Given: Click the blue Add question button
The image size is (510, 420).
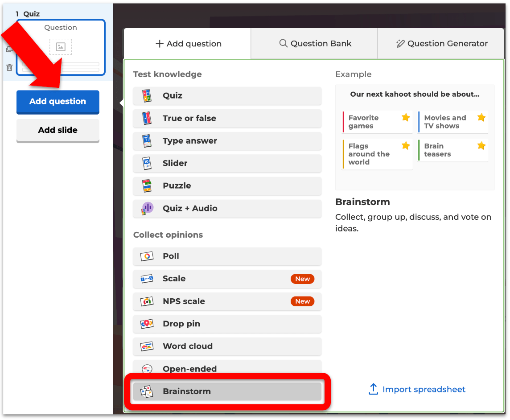Looking at the screenshot, I should [x=58, y=102].
